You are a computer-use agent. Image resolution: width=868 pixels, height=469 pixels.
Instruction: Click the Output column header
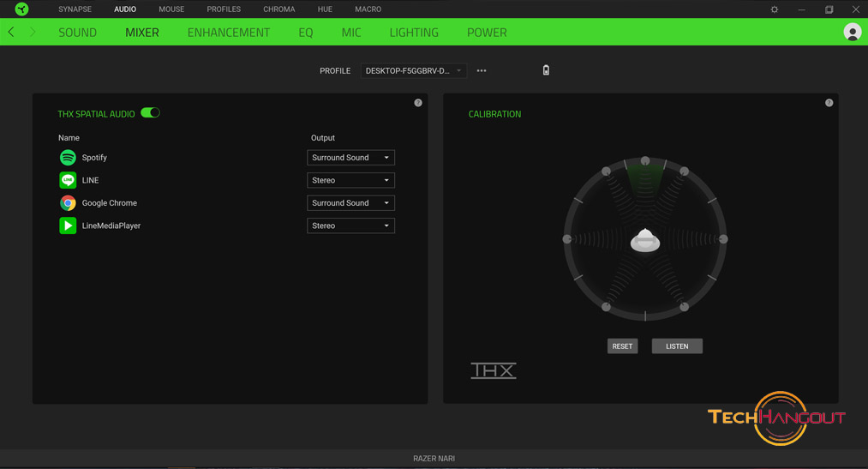[x=323, y=138]
